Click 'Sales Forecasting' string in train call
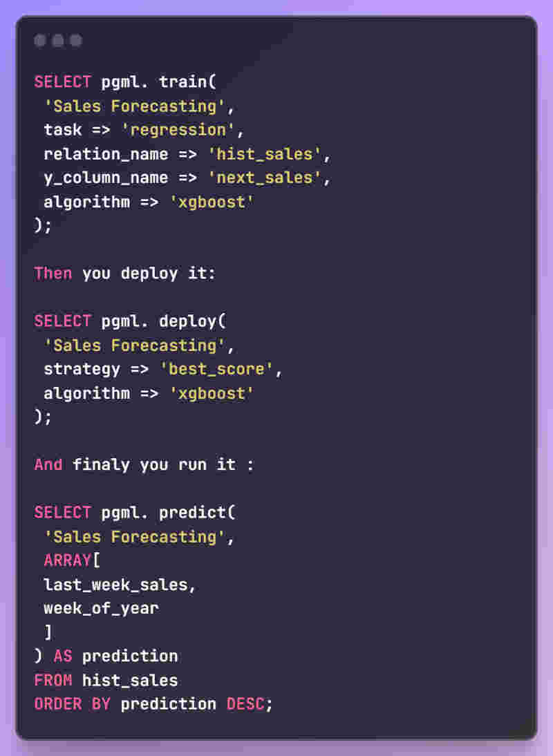The width and height of the screenshot is (553, 756). point(135,106)
